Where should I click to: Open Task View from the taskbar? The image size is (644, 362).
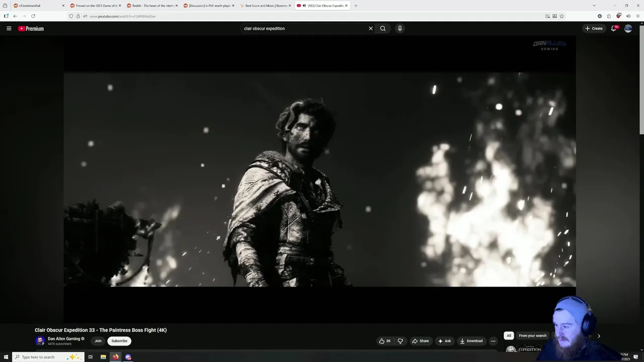pos(91,357)
